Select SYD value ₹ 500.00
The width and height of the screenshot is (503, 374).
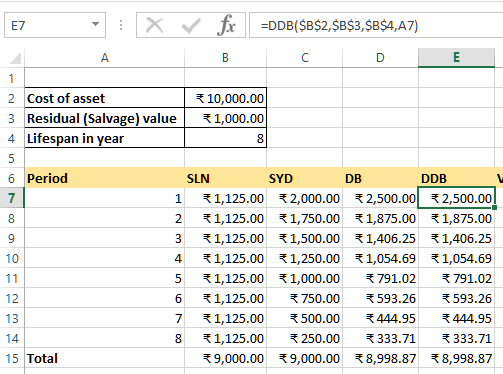[x=305, y=318]
